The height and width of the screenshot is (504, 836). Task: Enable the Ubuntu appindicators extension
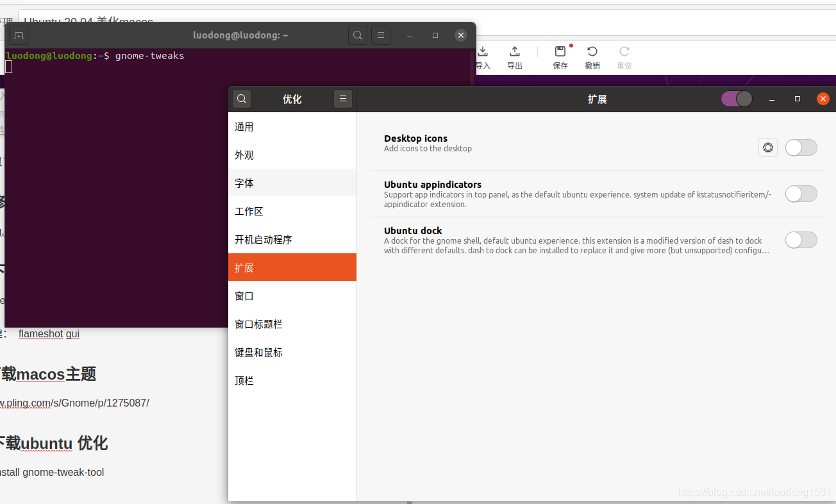pyautogui.click(x=801, y=194)
